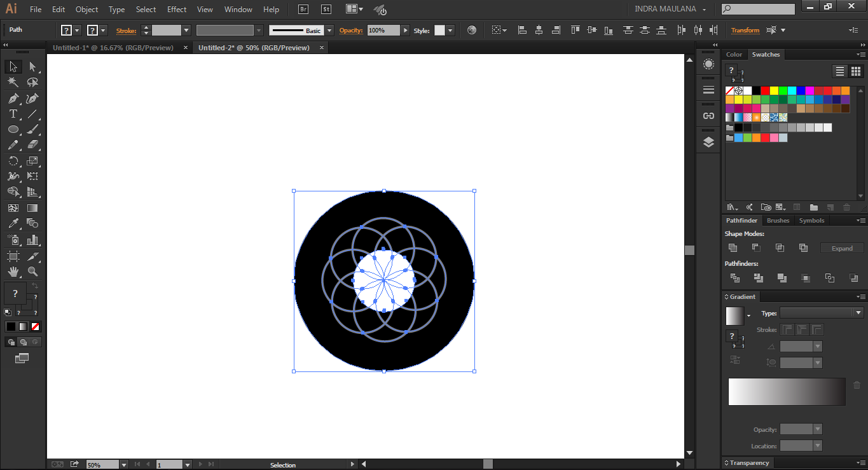Image resolution: width=868 pixels, height=470 pixels.
Task: Select the Rotate tool
Action: tap(13, 161)
